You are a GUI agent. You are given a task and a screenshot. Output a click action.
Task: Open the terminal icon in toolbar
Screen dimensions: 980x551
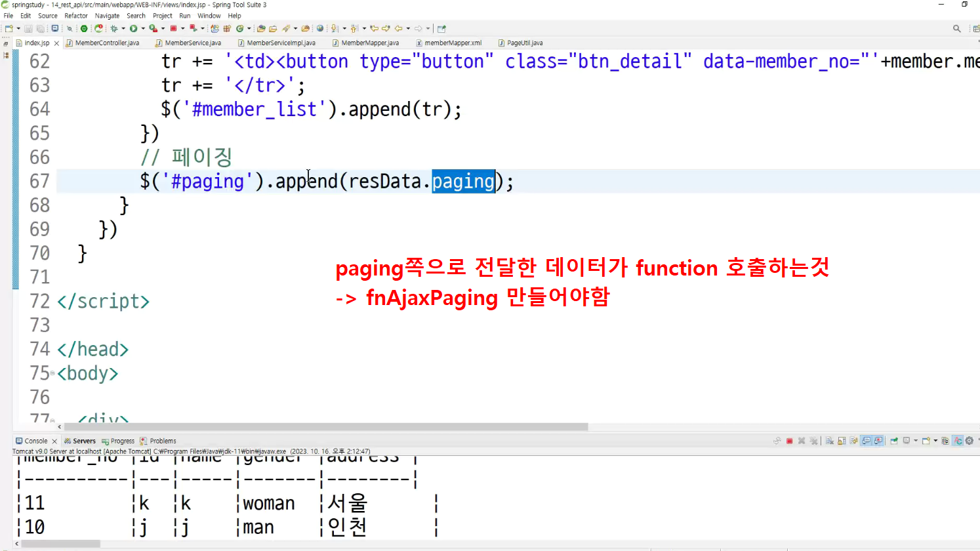pyautogui.click(x=55, y=29)
